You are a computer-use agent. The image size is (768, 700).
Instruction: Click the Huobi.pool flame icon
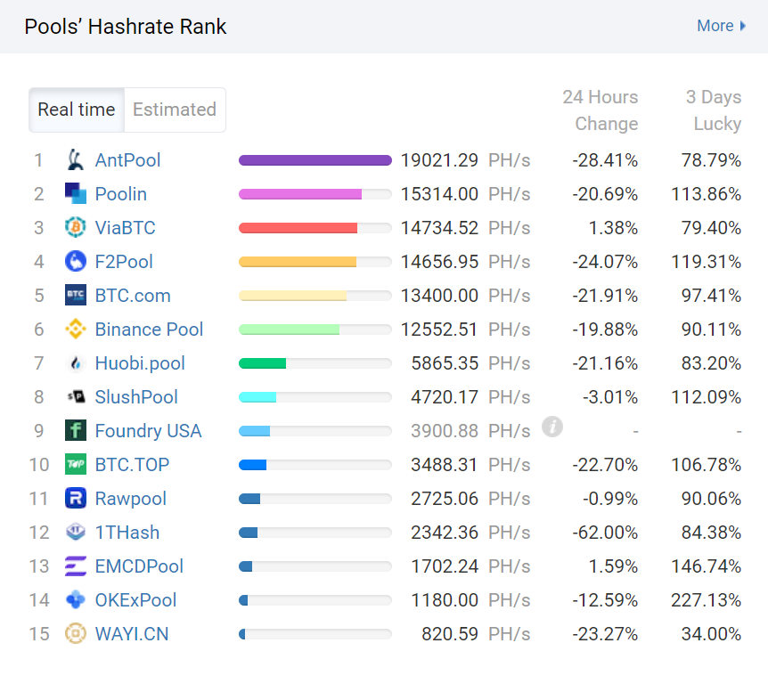coord(76,363)
